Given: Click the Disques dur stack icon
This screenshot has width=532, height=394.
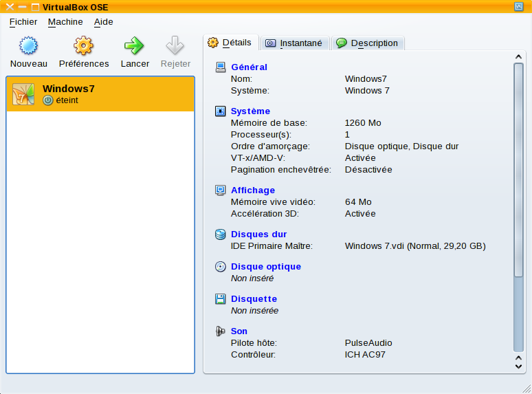Looking at the screenshot, I should pos(221,234).
